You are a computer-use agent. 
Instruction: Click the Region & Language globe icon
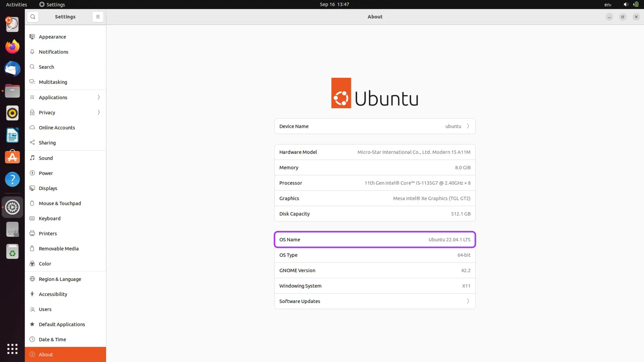(x=32, y=279)
